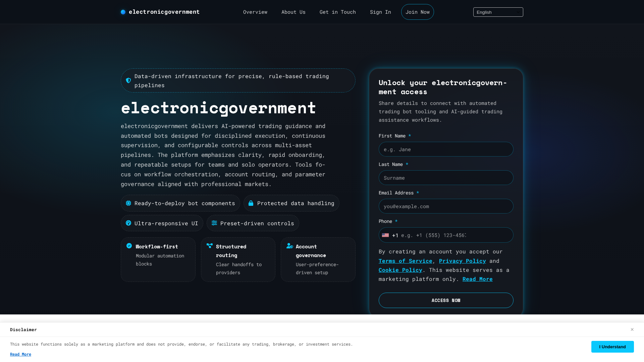Click the Disclaimer heading text
The height and width of the screenshot is (362, 644).
(23, 329)
